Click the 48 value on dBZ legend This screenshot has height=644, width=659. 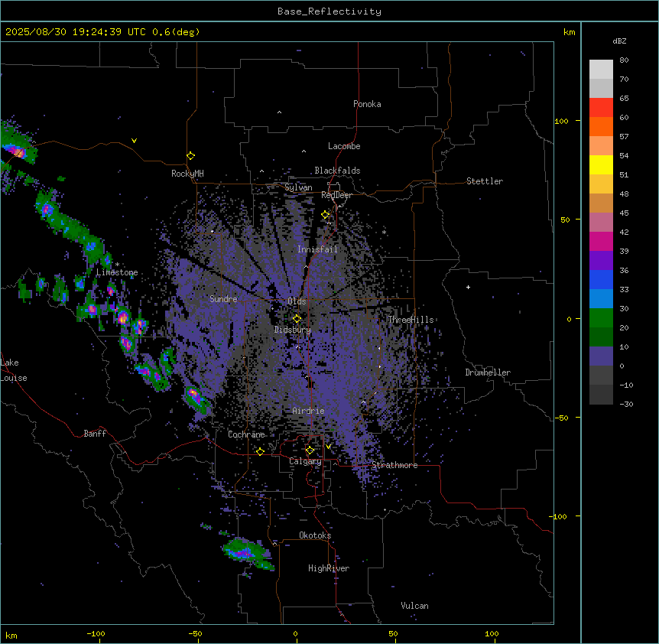coord(624,194)
